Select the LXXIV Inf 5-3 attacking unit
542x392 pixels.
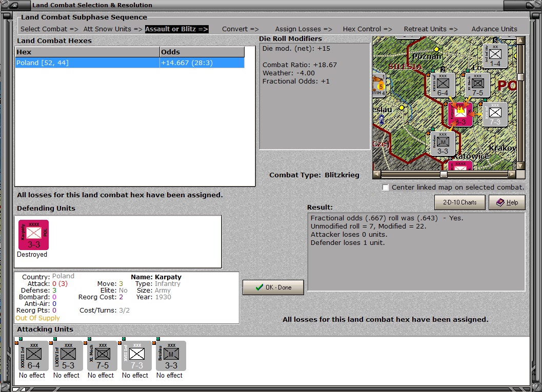(68, 356)
